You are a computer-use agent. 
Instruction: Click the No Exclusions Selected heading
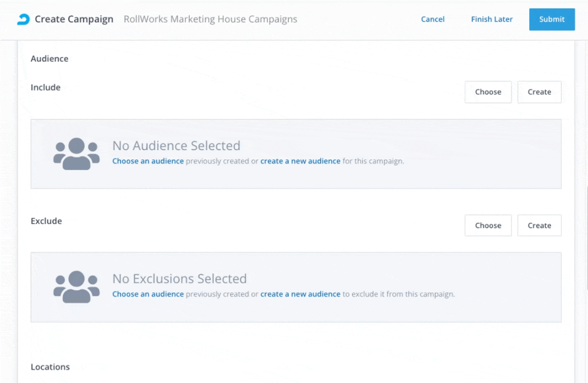pos(179,279)
